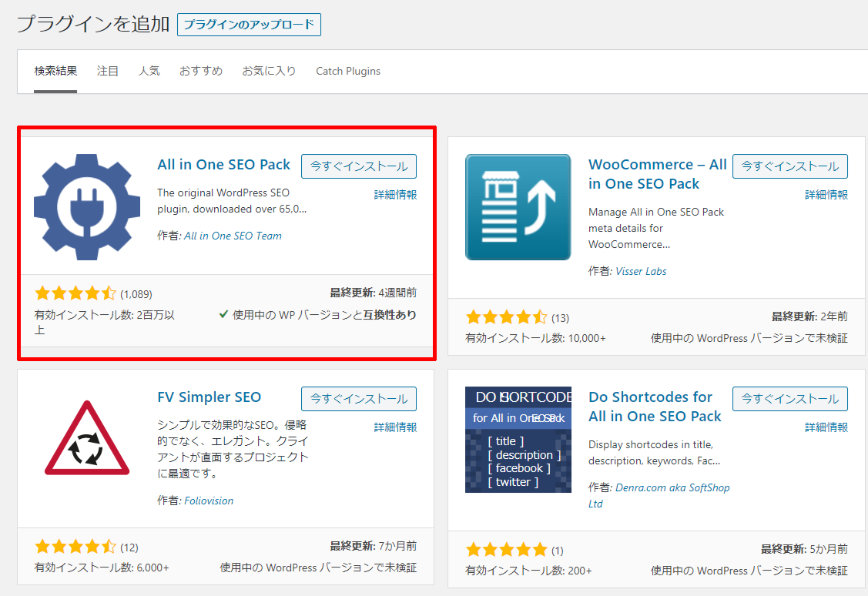Click the green compatibility checkmark icon
This screenshot has width=868, height=596.
(223, 315)
